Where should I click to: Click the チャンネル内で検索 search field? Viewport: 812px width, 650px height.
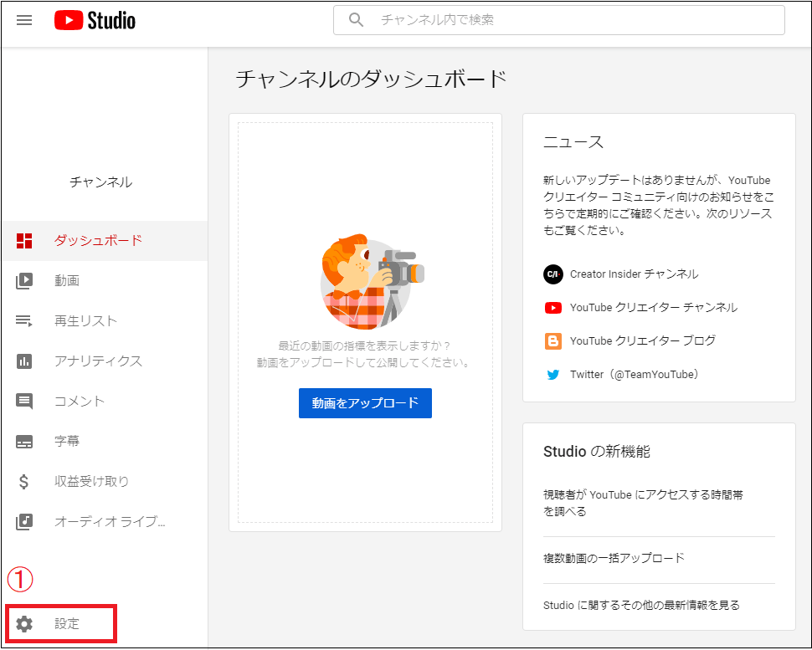point(558,20)
